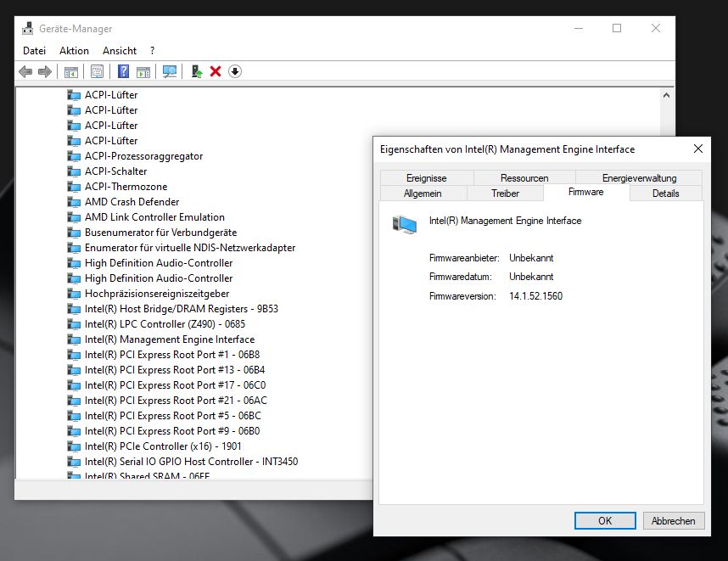Open the blue Help toolbar icon
Image resolution: width=728 pixels, height=561 pixels.
[124, 71]
